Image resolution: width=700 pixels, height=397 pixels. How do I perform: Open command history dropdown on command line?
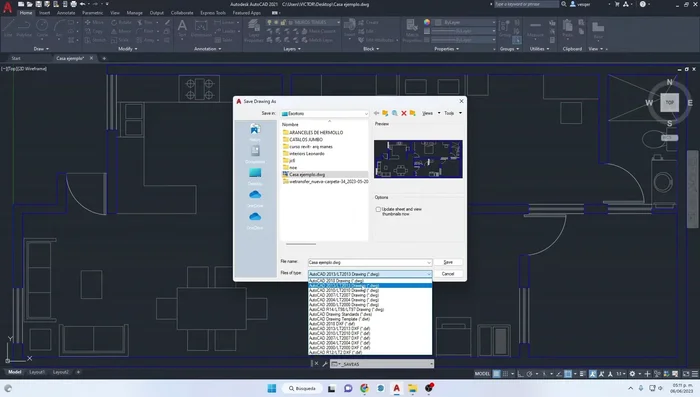[x=431, y=364]
